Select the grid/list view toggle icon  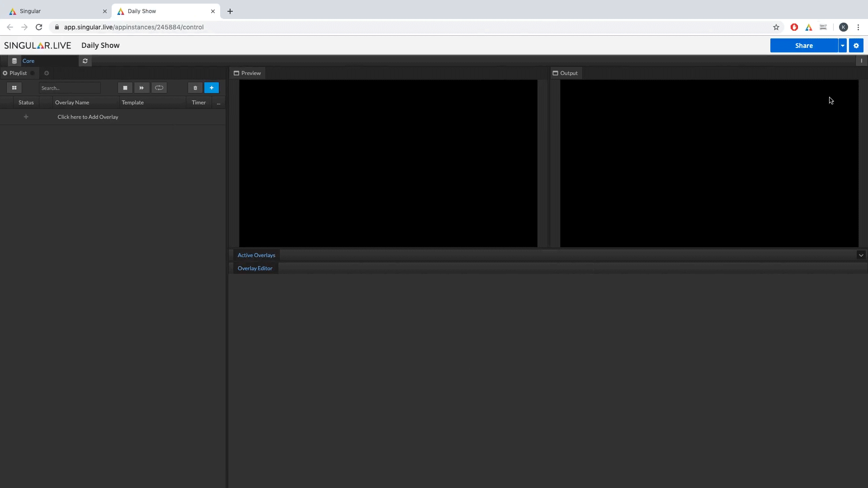(14, 88)
